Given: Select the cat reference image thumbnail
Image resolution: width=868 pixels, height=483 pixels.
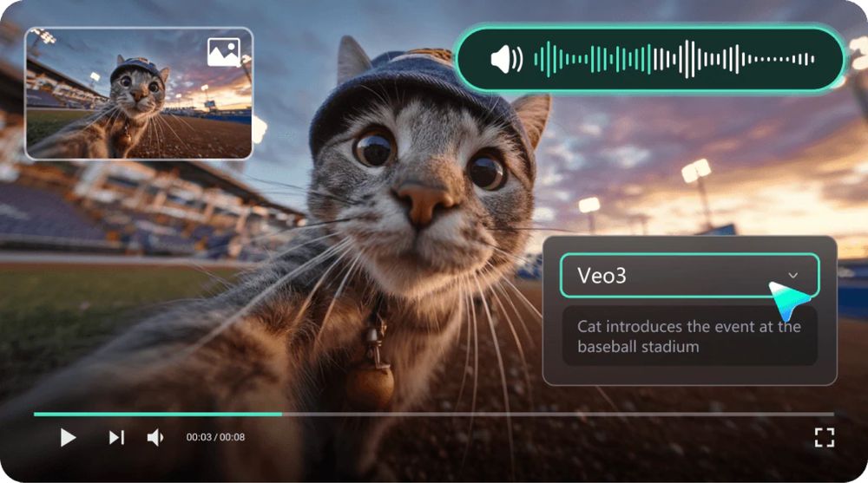Looking at the screenshot, I should click(x=138, y=94).
